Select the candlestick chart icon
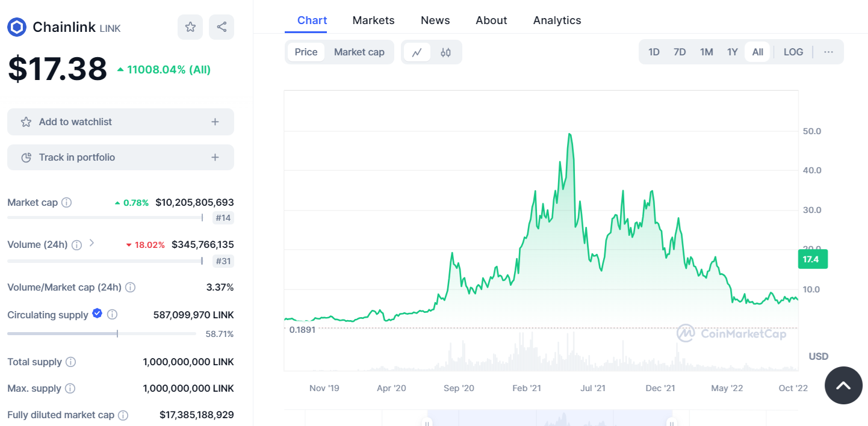Screen dimensions: 868x426 [445, 52]
